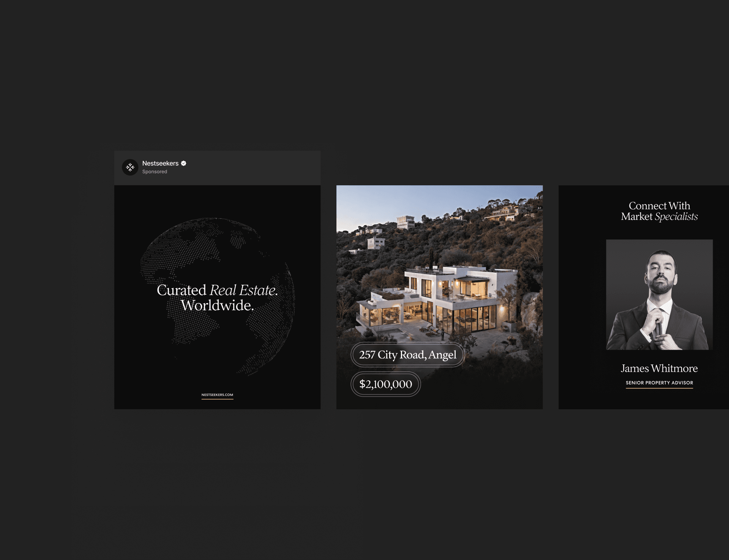The height and width of the screenshot is (560, 729).
Task: Visit the NESTSEEKERS.COM link
Action: point(217,395)
